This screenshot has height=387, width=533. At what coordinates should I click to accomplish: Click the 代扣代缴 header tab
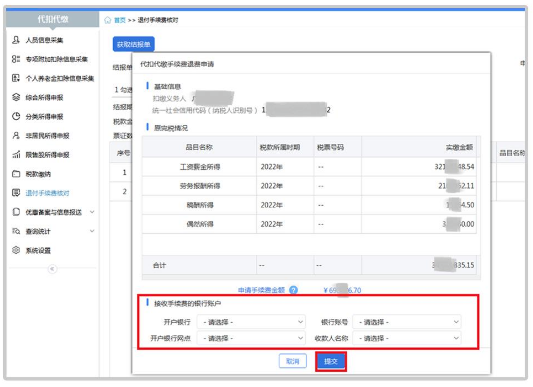pos(53,19)
